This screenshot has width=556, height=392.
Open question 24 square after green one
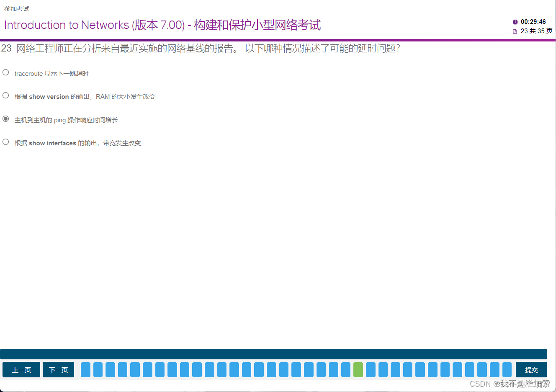(x=371, y=370)
